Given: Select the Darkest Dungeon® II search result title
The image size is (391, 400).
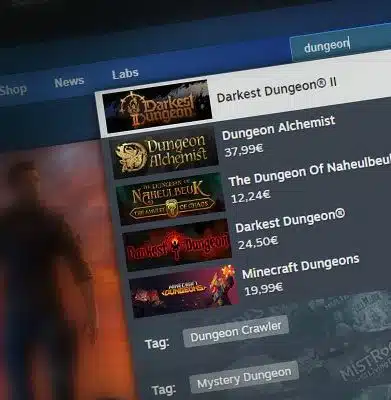Looking at the screenshot, I should (x=276, y=90).
